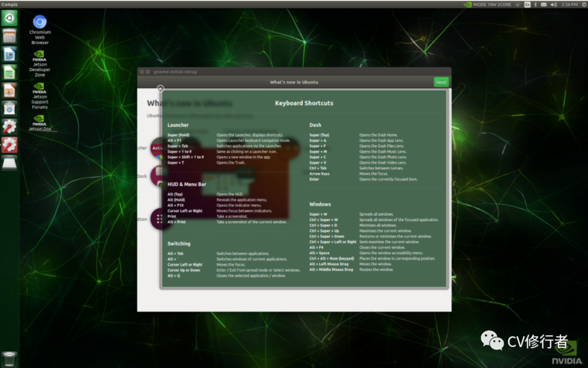This screenshot has height=368, width=588.
Task: Click the MODE 10W 2CORE label
Action: click(x=492, y=4)
